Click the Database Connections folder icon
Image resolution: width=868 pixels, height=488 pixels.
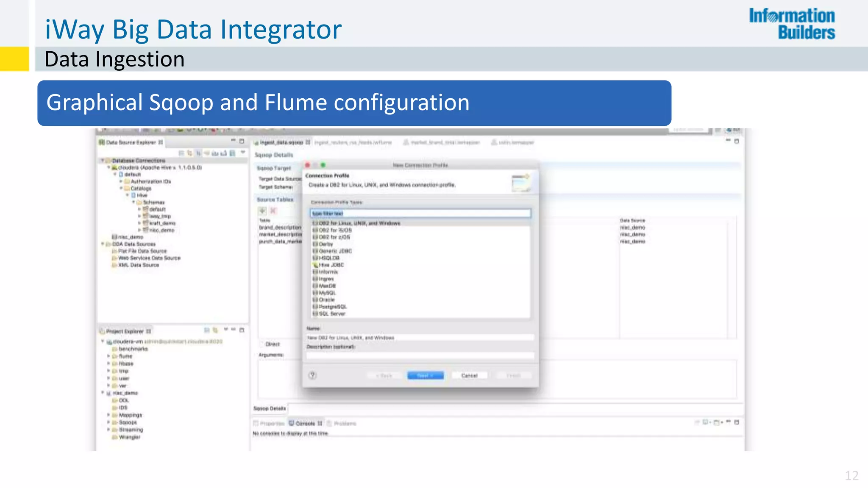[x=108, y=161]
